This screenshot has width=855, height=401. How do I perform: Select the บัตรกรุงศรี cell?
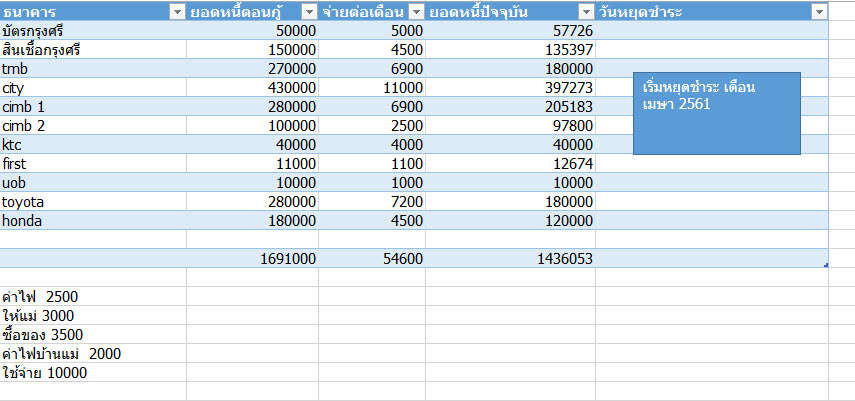(93, 31)
